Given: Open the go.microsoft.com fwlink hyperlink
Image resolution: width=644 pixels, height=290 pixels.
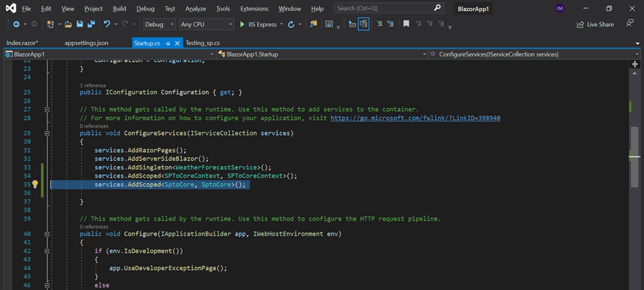Looking at the screenshot, I should [x=415, y=118].
